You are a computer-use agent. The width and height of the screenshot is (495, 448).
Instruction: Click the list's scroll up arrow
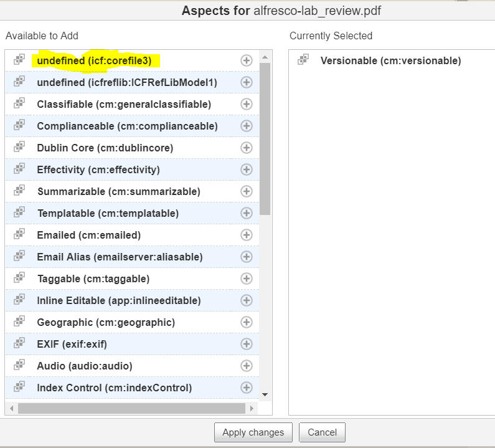pos(265,57)
